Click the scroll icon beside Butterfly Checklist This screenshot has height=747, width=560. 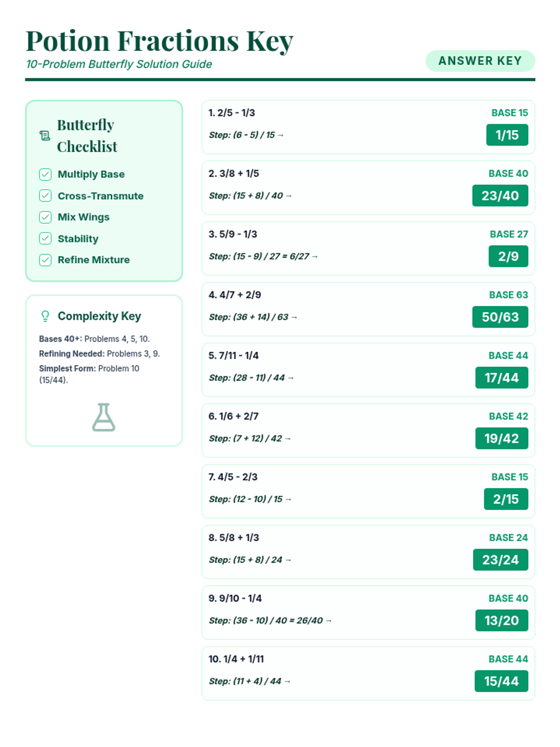45,136
